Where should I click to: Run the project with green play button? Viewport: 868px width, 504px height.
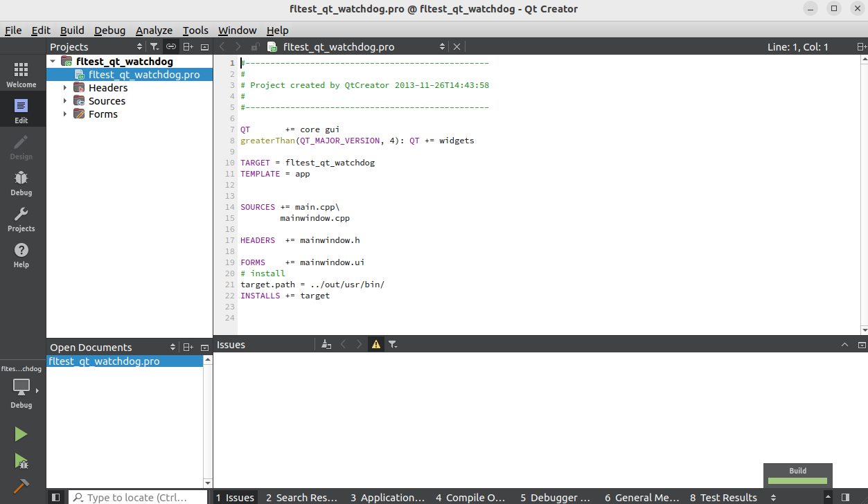(21, 434)
